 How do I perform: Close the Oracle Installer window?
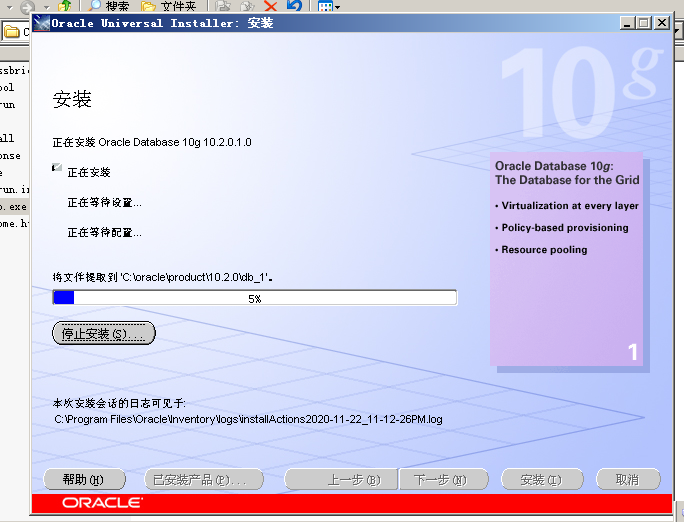[x=662, y=23]
